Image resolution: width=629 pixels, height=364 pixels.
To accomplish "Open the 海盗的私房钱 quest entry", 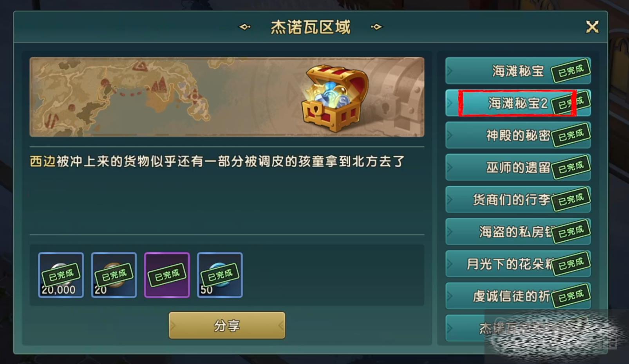I will (518, 231).
